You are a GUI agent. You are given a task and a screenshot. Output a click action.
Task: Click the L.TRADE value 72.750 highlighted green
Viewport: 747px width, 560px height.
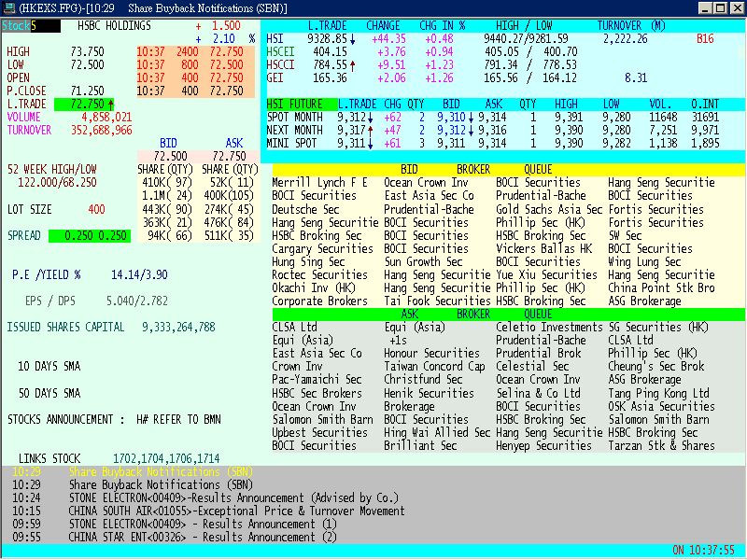tap(84, 105)
